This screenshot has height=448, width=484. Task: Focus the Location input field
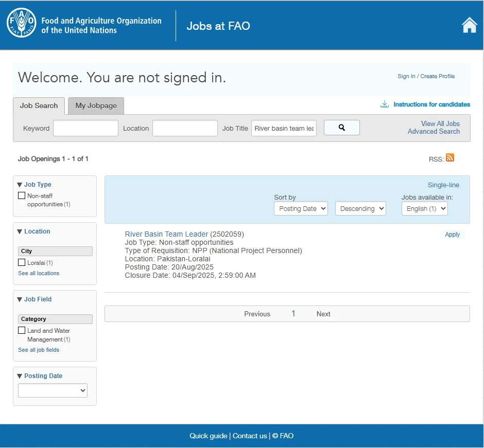[185, 128]
